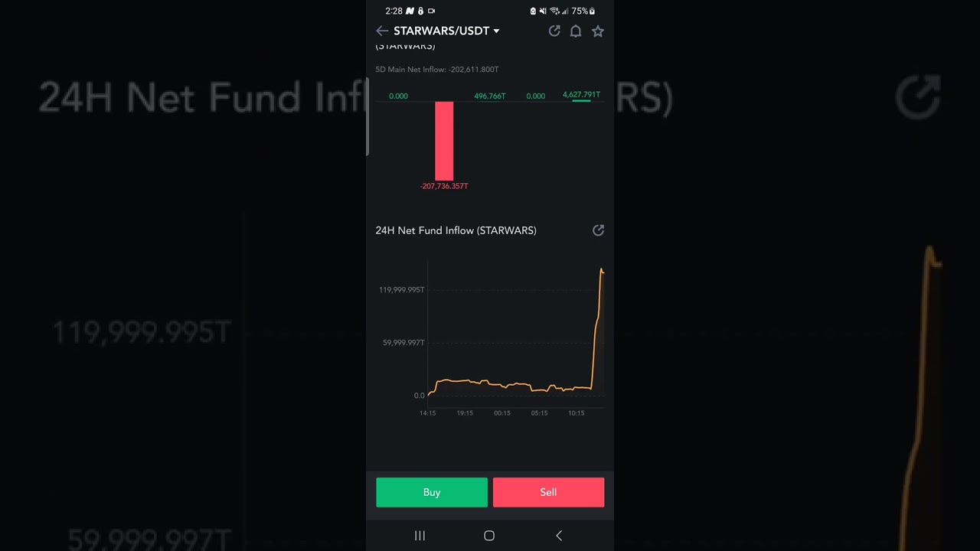Click the 19:15 time axis label

(465, 412)
